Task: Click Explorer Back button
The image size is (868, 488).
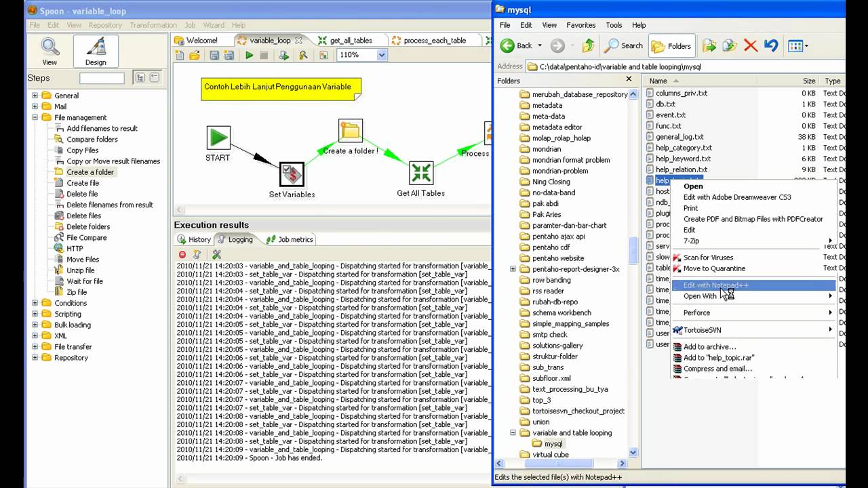Action: click(x=517, y=45)
